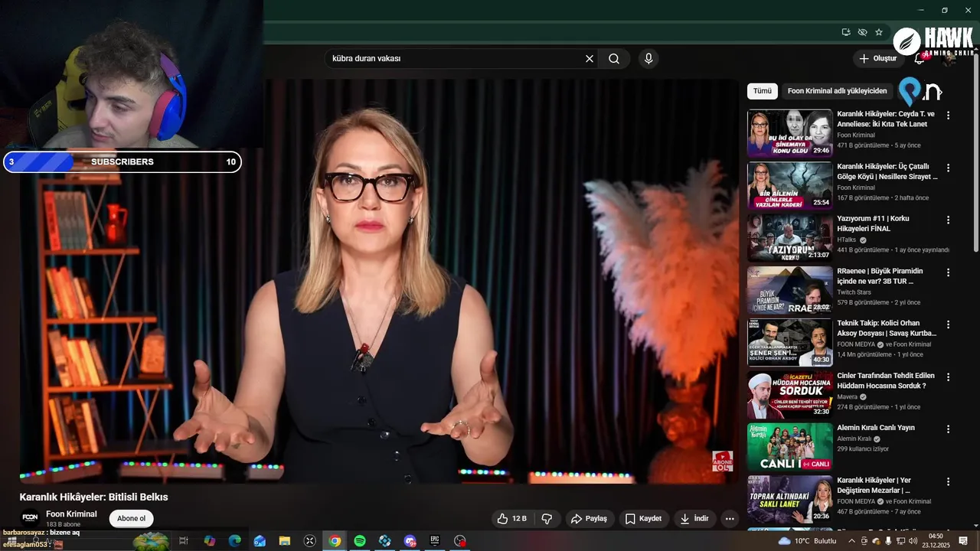This screenshot has height=551, width=980.
Task: Open OBS recording app in taskbar
Action: coord(459,541)
